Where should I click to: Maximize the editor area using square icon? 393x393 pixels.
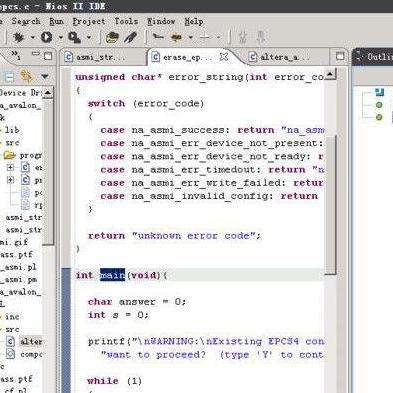(x=340, y=56)
